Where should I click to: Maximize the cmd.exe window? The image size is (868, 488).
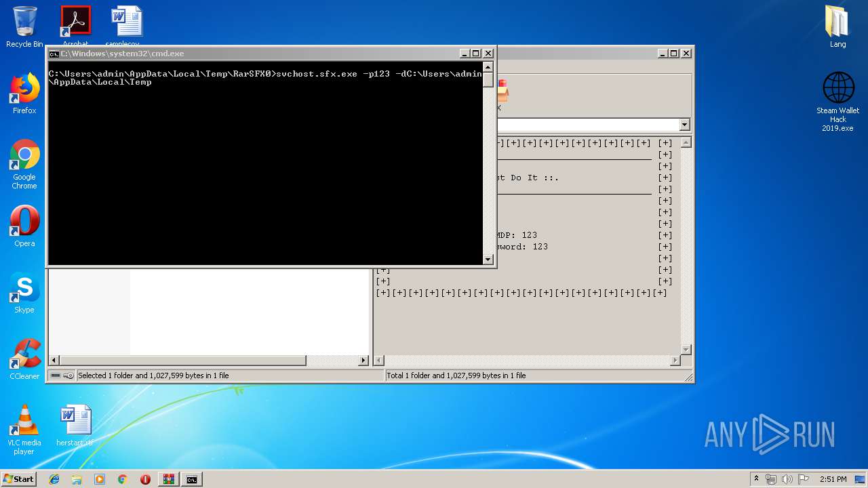[x=476, y=54]
